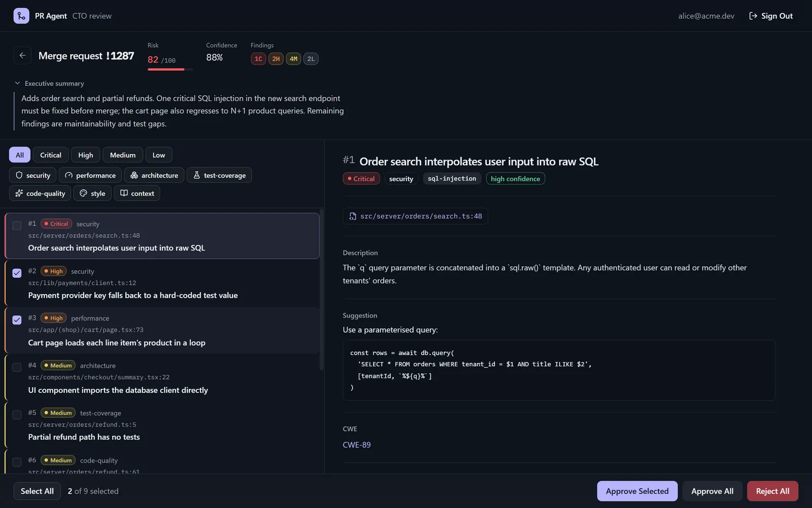Viewport: 812px width, 508px height.
Task: Click the gauge icon on performance filter
Action: pyautogui.click(x=69, y=175)
